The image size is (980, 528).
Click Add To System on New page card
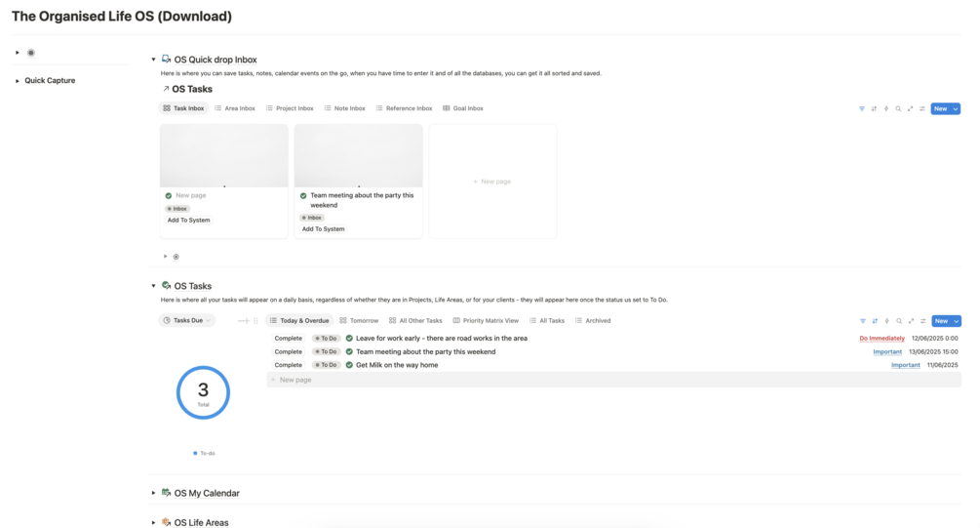click(189, 221)
